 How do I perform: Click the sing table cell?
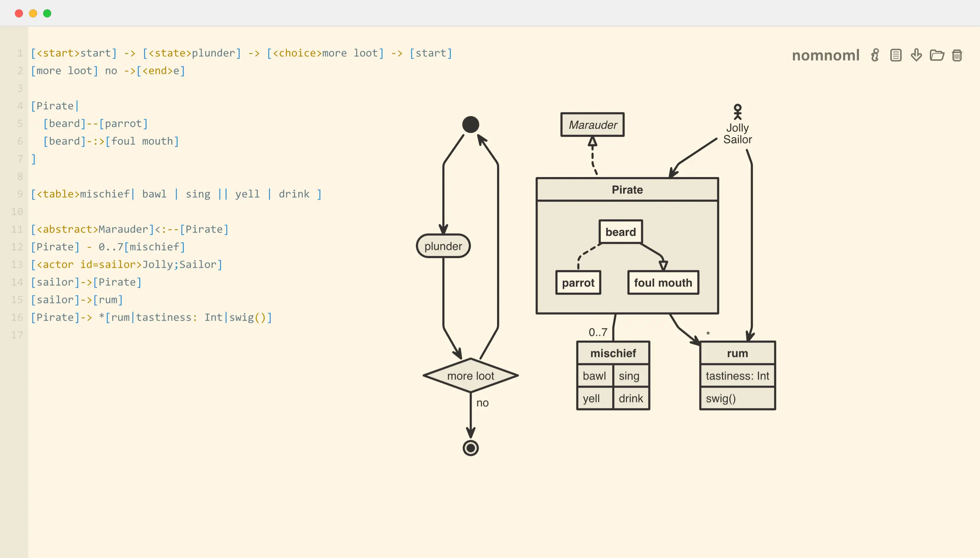click(x=631, y=376)
